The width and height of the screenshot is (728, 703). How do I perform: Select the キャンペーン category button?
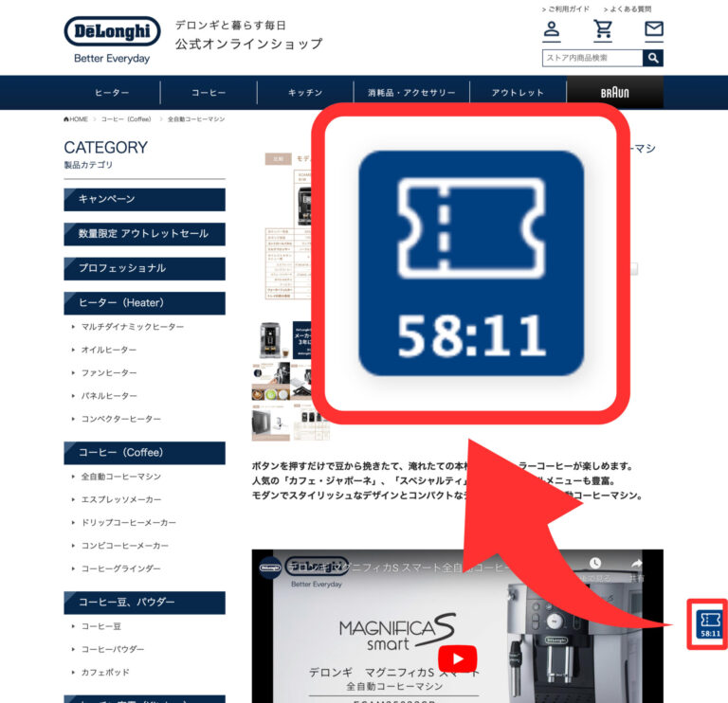coord(144,199)
